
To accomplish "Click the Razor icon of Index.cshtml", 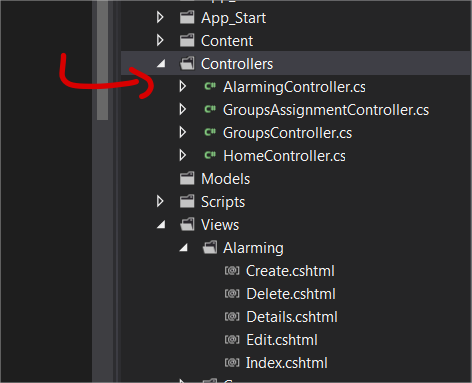I will [x=232, y=362].
